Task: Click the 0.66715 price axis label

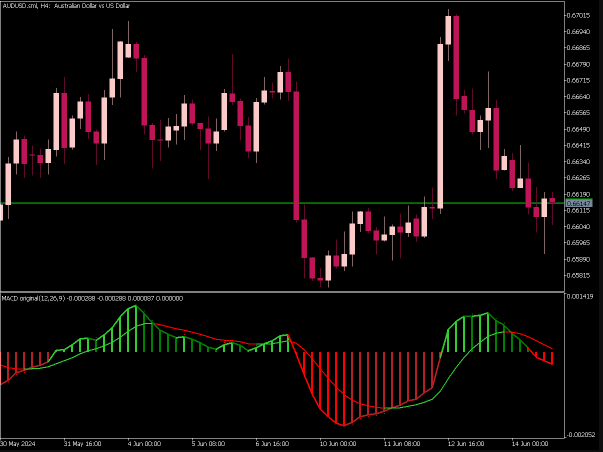Action: click(x=579, y=80)
